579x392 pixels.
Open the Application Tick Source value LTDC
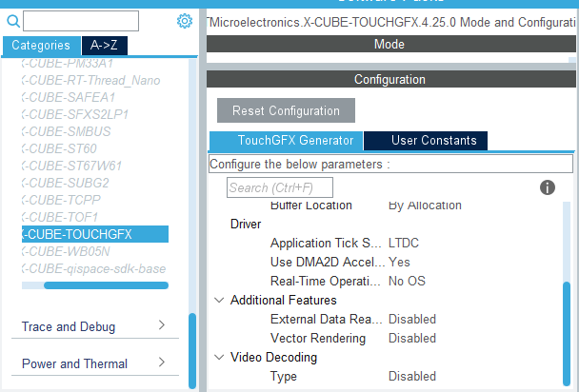pyautogui.click(x=404, y=243)
